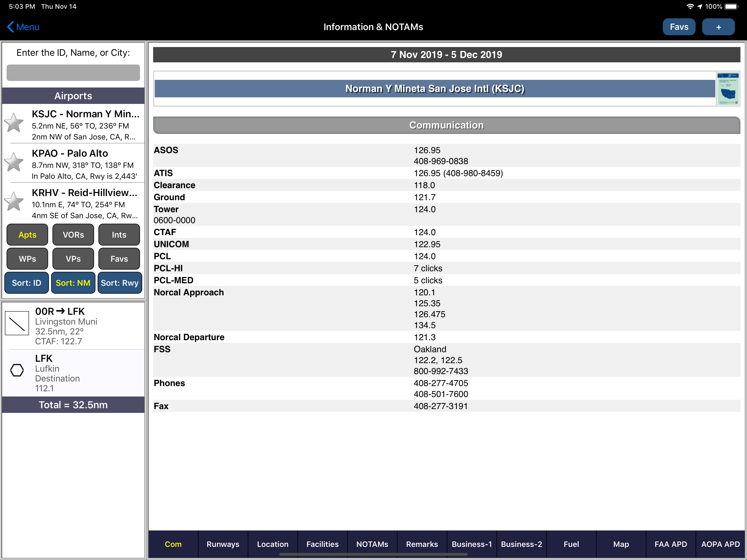Switch to the Location tab
The width and height of the screenshot is (747, 560).
click(x=273, y=544)
